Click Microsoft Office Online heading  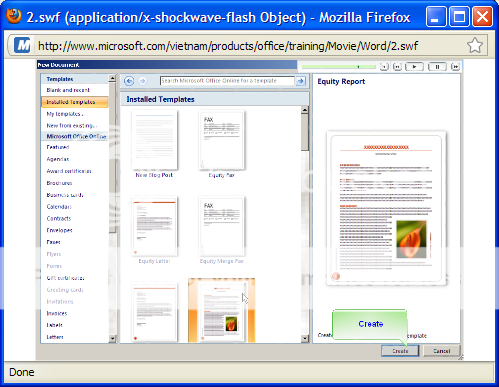pos(75,136)
